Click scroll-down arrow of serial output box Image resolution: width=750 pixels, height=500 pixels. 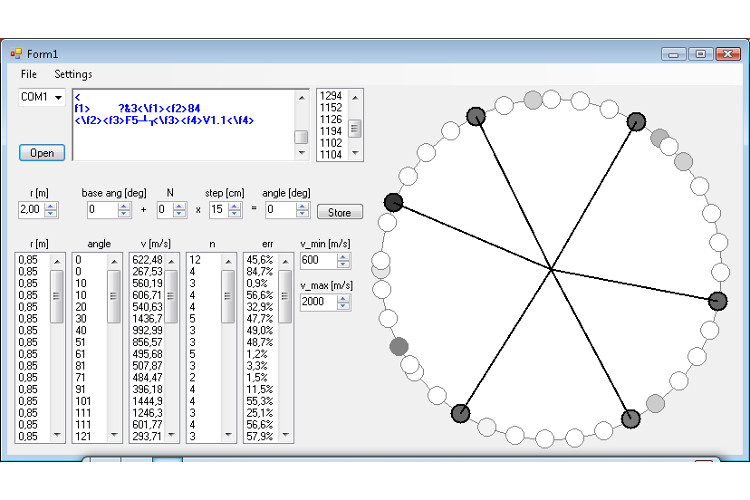(x=301, y=153)
